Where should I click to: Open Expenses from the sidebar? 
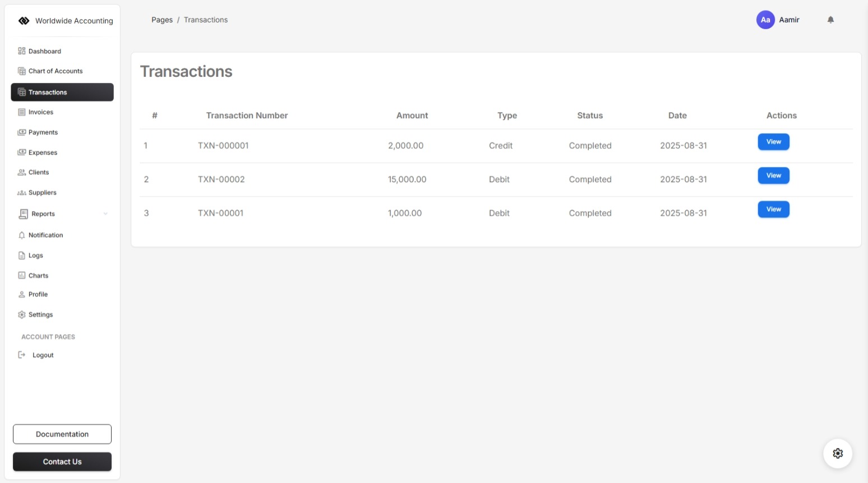(x=43, y=152)
